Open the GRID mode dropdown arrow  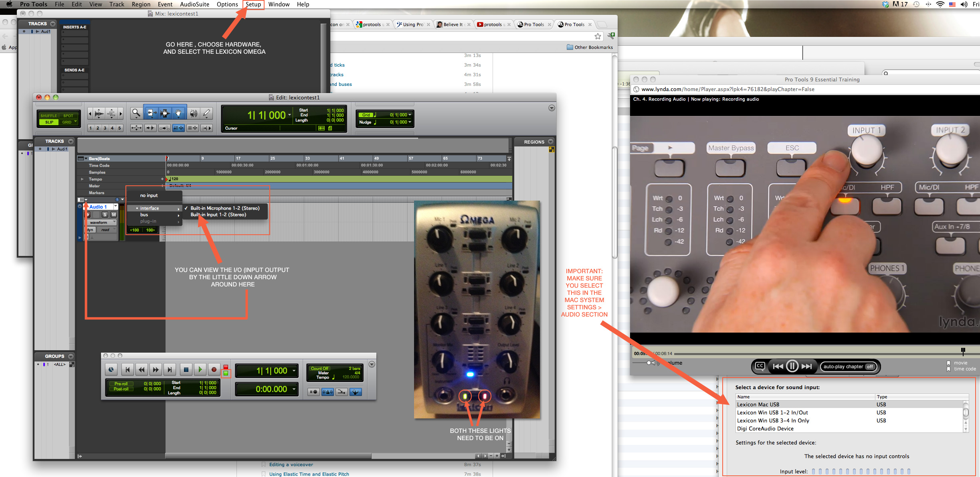pos(75,122)
